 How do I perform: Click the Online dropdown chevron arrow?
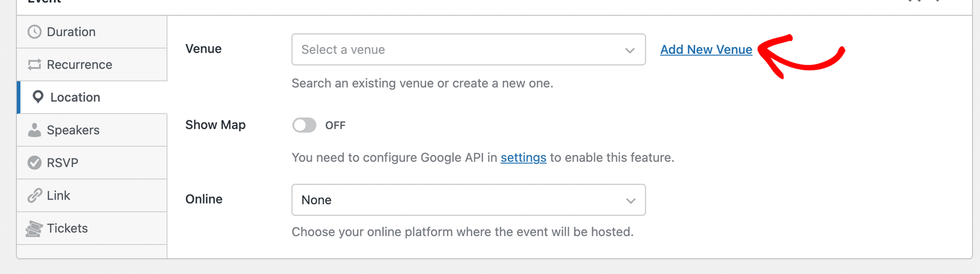[x=630, y=201]
